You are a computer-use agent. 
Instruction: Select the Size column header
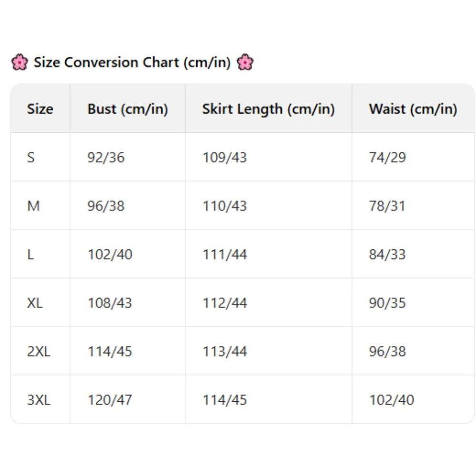click(40, 109)
